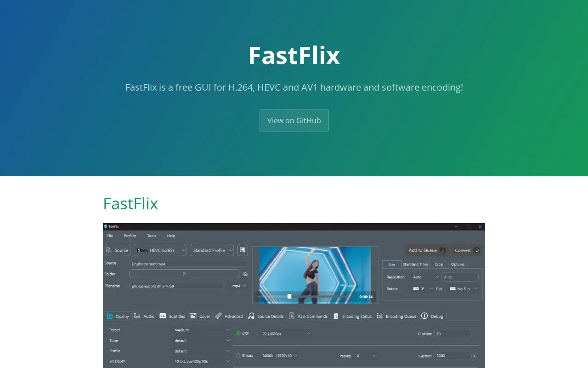
Task: Open the Tune default dropdown
Action: coord(202,340)
